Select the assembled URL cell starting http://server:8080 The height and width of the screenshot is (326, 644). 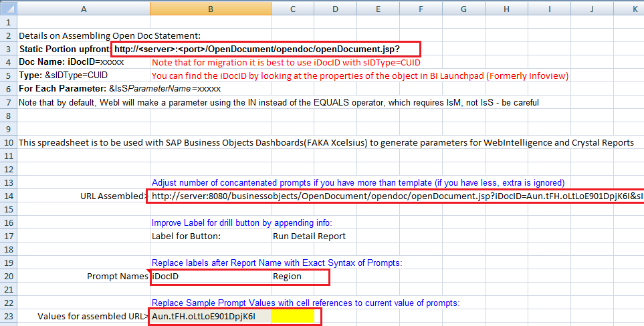click(397, 196)
